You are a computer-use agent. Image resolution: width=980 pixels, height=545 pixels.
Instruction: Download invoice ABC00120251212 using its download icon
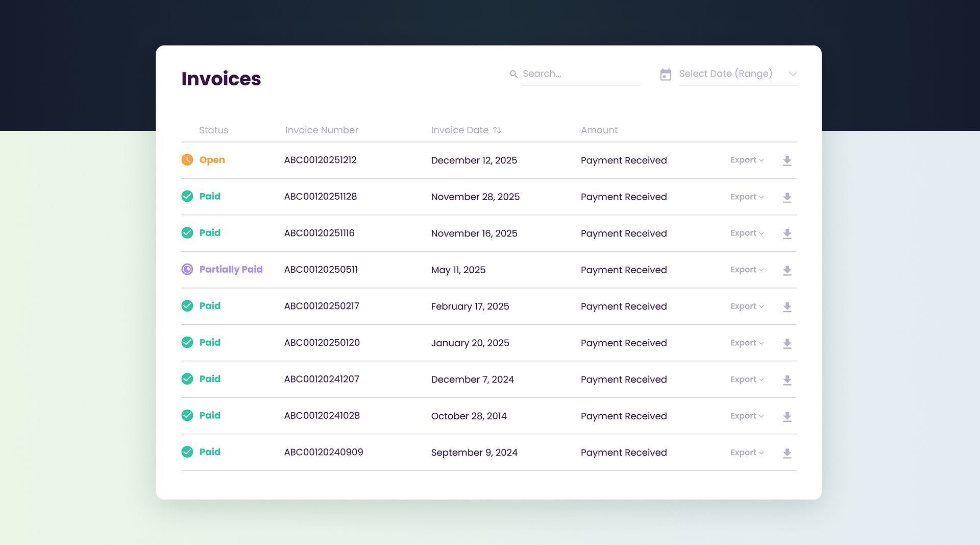[787, 160]
